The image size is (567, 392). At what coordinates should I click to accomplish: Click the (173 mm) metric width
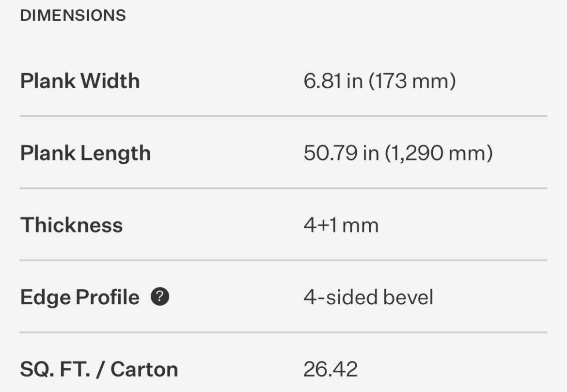pos(412,81)
